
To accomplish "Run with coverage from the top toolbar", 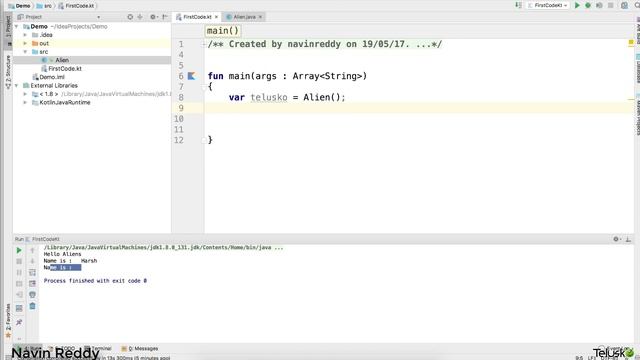I will pyautogui.click(x=599, y=5).
